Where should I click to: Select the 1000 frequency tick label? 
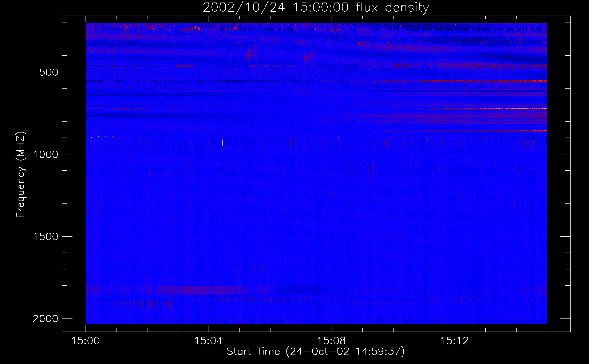pos(46,154)
